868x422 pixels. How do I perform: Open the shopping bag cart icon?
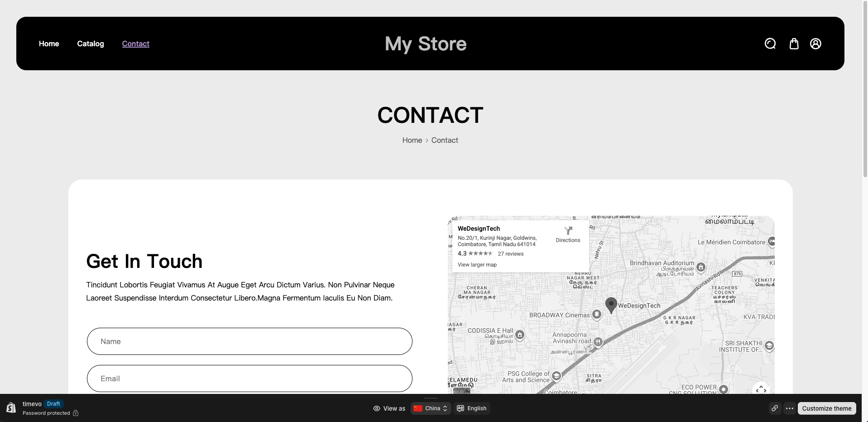pyautogui.click(x=794, y=44)
